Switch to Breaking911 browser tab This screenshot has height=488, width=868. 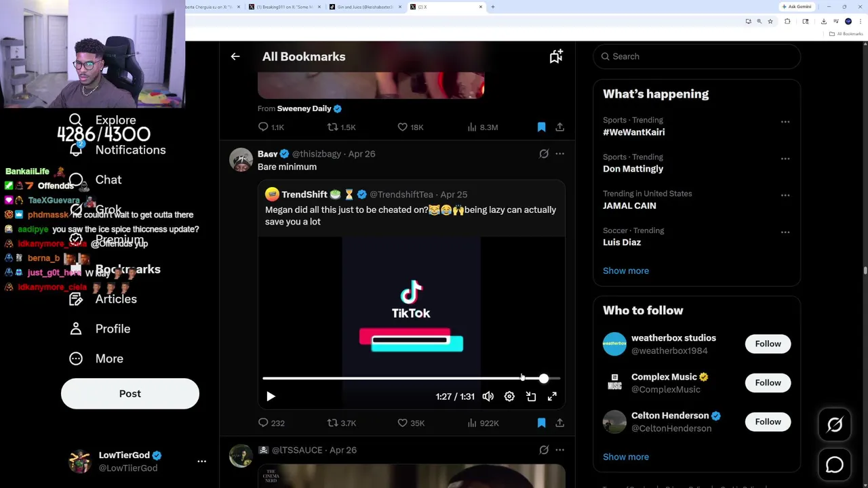285,7
